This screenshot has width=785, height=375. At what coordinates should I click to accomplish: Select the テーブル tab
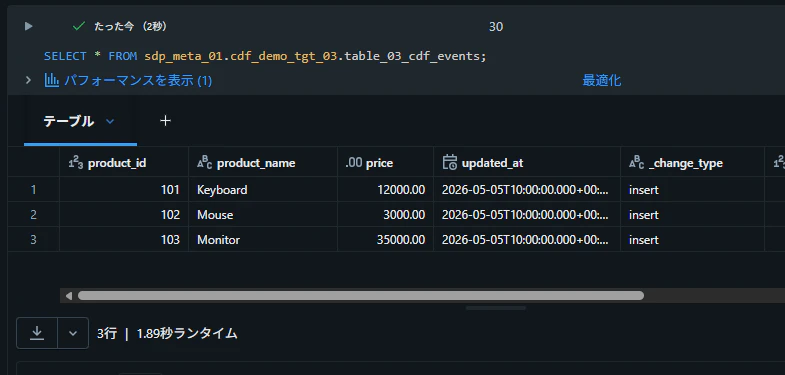click(x=69, y=121)
